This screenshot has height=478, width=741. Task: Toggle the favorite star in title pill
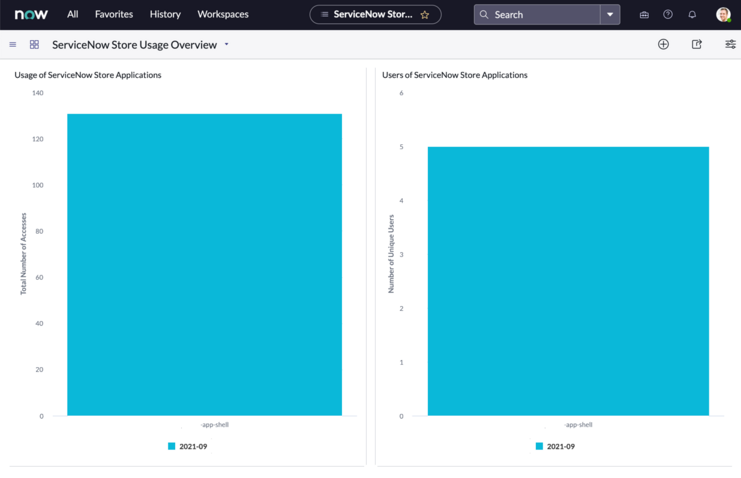(425, 15)
